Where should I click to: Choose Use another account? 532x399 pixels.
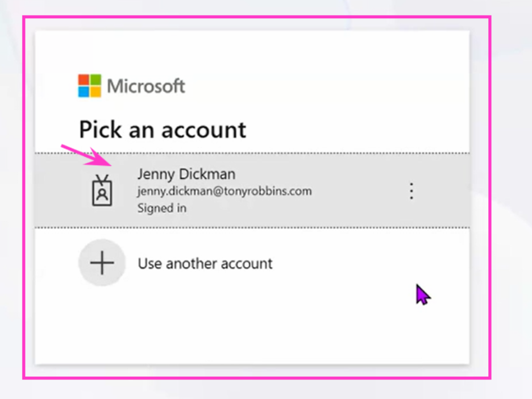click(205, 264)
